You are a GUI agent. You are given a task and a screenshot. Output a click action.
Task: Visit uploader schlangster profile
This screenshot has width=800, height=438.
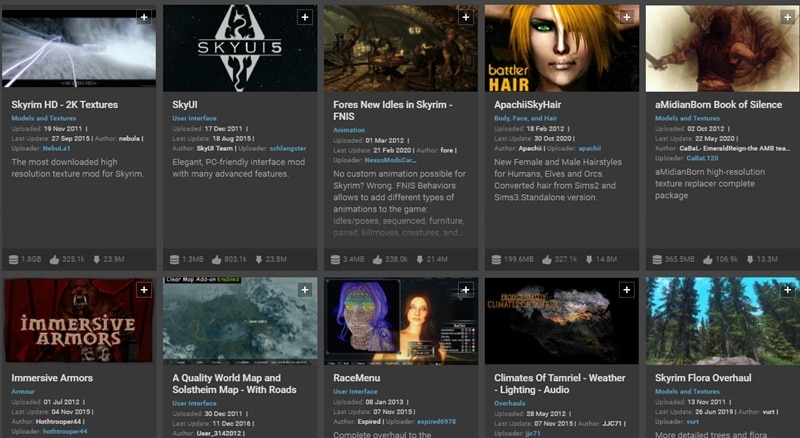(288, 149)
